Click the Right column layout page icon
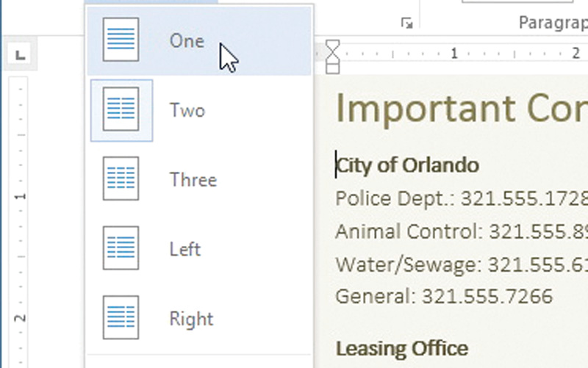The height and width of the screenshot is (368, 588). point(121,317)
